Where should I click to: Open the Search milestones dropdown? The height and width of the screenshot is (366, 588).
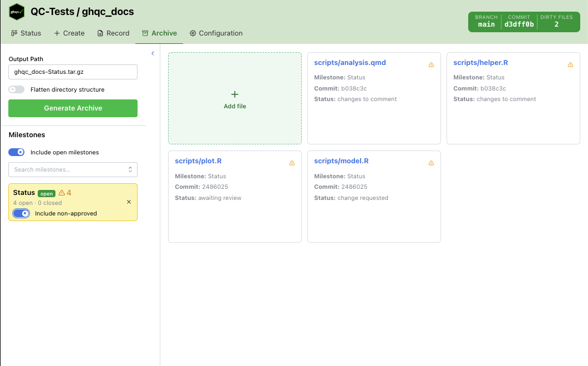pos(73,169)
